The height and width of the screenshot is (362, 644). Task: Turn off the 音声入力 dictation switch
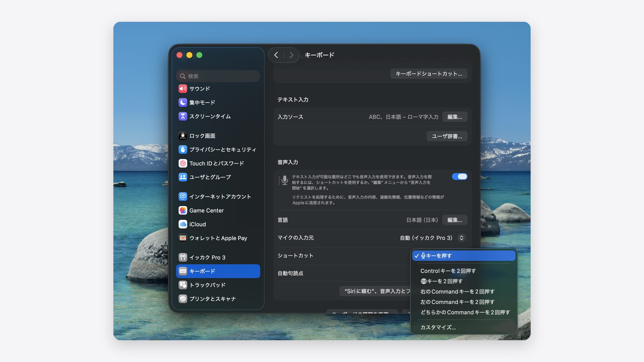click(460, 176)
